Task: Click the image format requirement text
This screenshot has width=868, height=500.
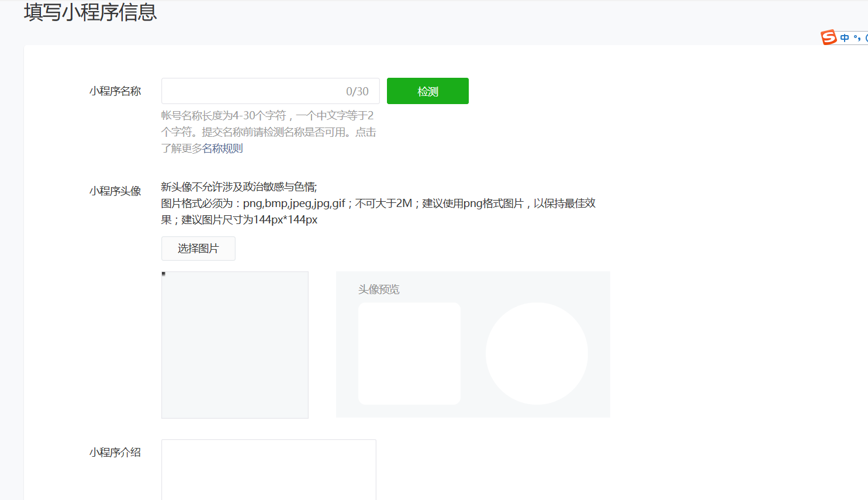Action: point(378,204)
